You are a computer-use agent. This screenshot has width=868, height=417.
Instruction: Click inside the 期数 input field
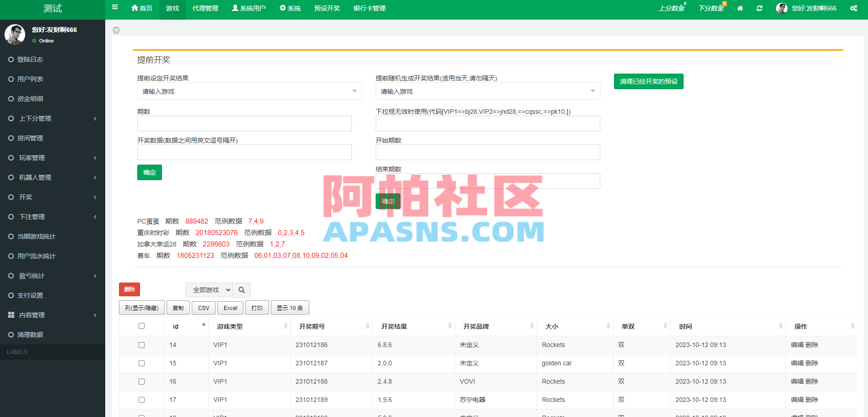click(x=244, y=123)
